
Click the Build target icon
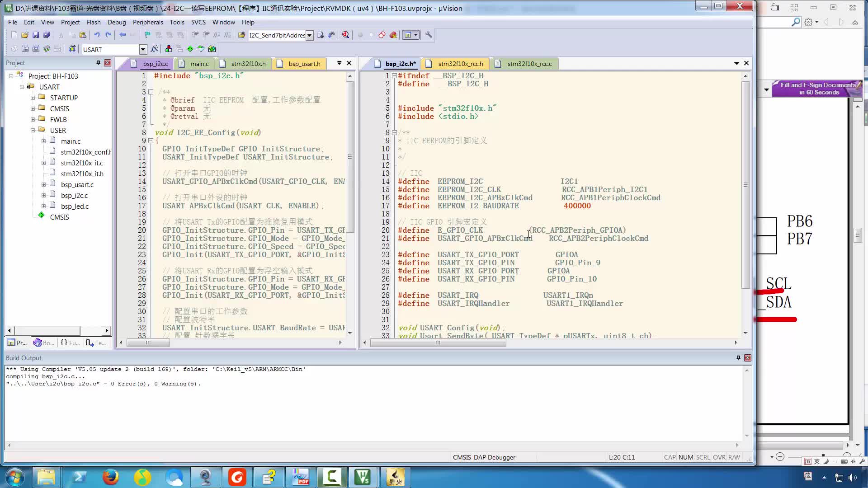(x=25, y=49)
